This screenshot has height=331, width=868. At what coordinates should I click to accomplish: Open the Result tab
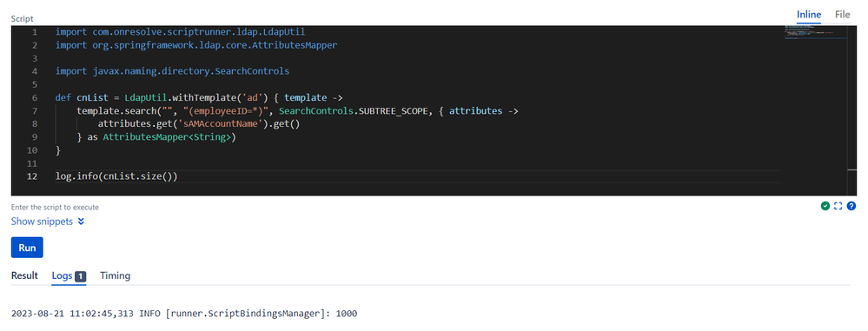24,275
